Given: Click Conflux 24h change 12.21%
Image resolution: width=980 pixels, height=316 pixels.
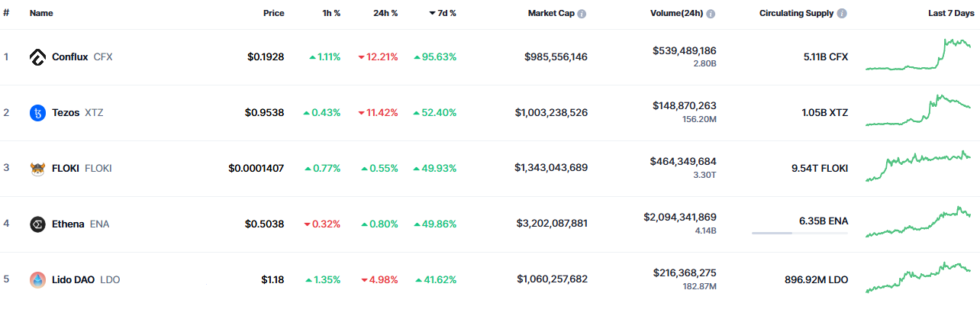Looking at the screenshot, I should pyautogui.click(x=378, y=57).
